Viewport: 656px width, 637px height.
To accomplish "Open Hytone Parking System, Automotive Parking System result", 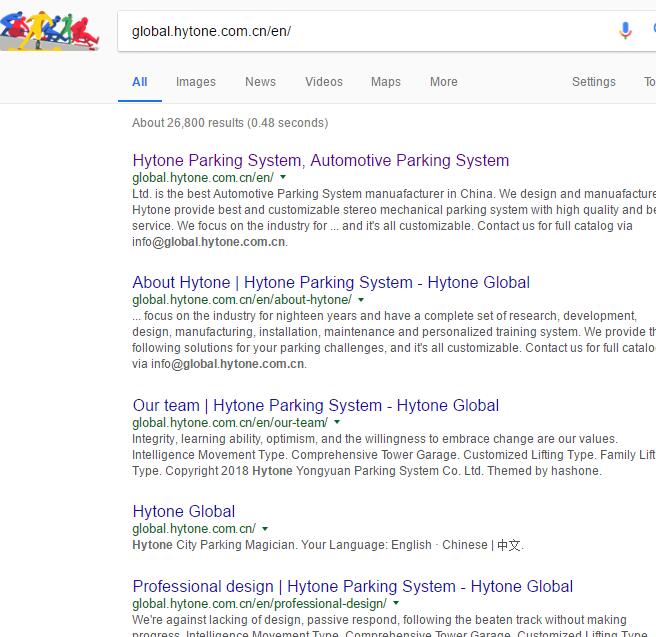I will pos(320,161).
